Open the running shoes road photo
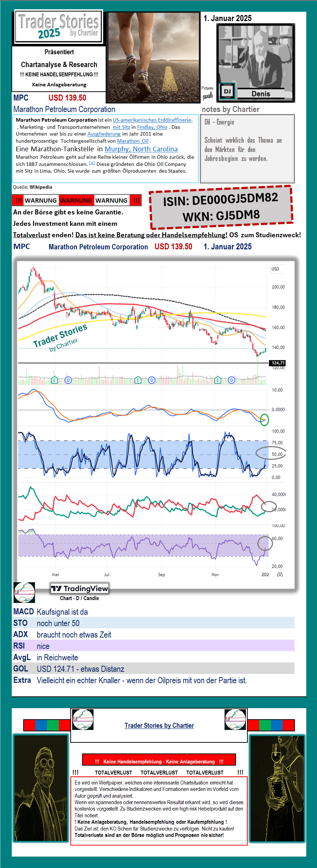Screen dimensions: 317x868 pyautogui.click(x=154, y=57)
